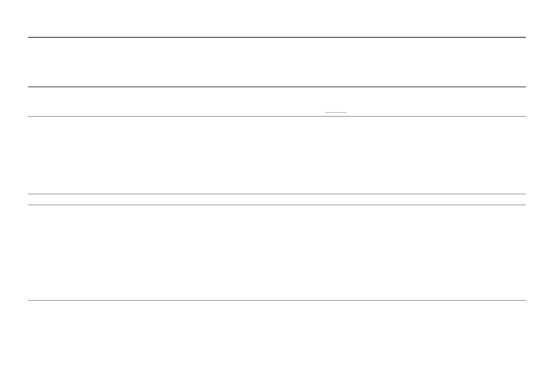Click the lower border of the narrow row
This screenshot has width=554, height=392.
coord(277,205)
